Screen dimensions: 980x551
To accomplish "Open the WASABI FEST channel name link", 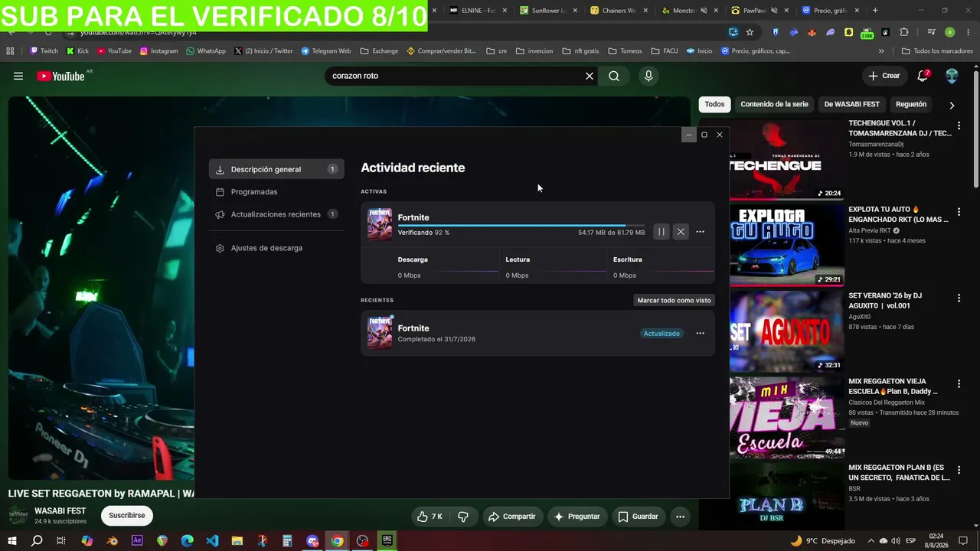I will (x=60, y=510).
